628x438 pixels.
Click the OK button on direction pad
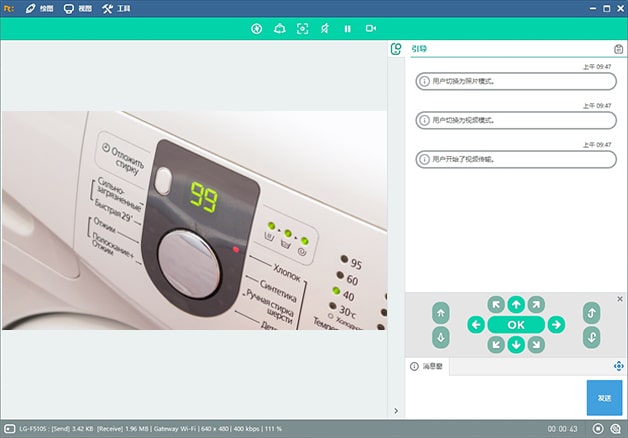(x=516, y=325)
